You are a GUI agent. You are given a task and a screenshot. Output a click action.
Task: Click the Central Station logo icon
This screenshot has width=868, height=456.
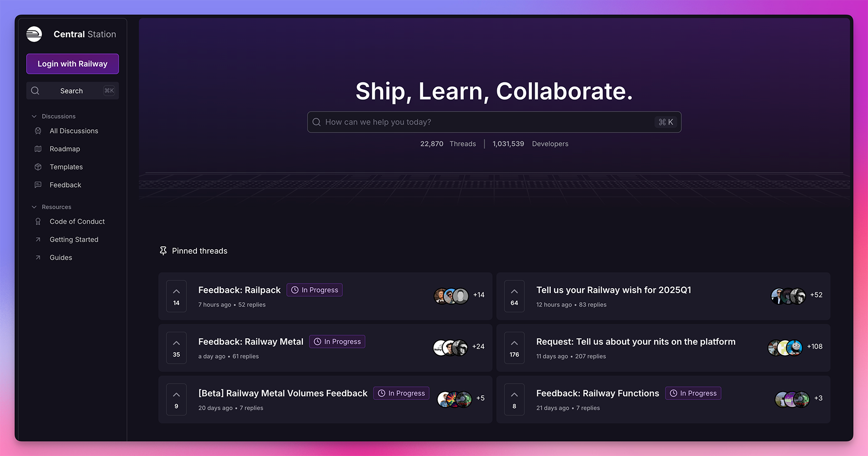[x=34, y=34]
